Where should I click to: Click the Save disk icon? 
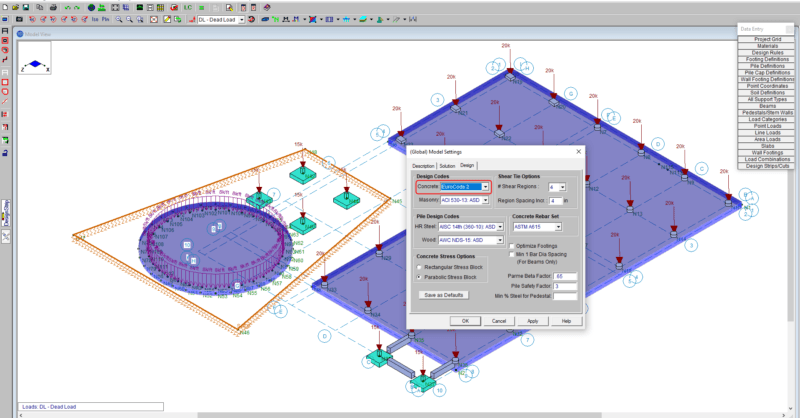[27, 6]
